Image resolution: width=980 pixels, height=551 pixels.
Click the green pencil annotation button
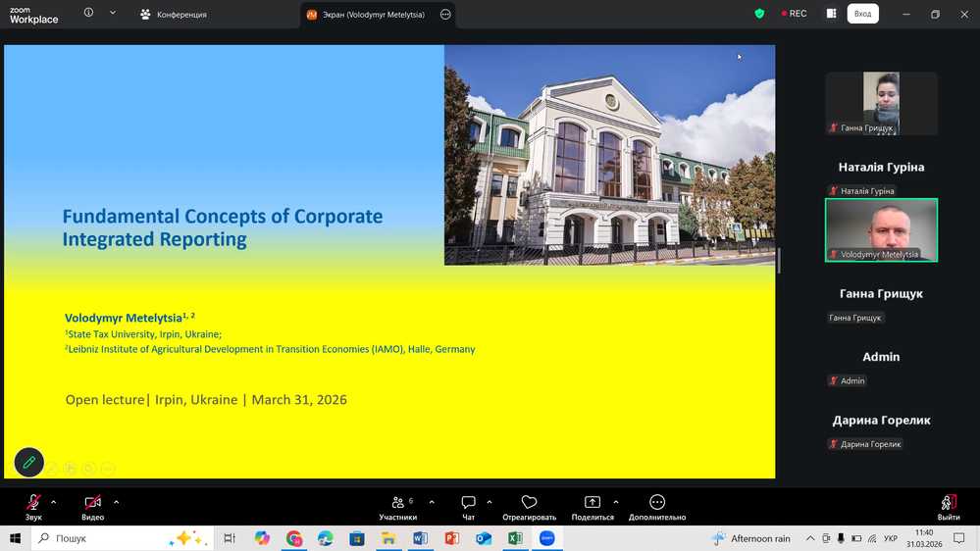tap(28, 462)
